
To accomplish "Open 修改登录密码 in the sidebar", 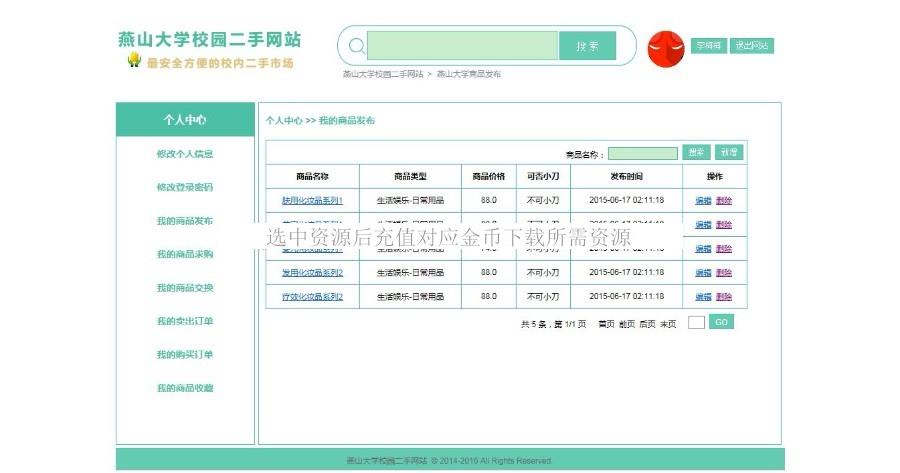I will click(185, 187).
